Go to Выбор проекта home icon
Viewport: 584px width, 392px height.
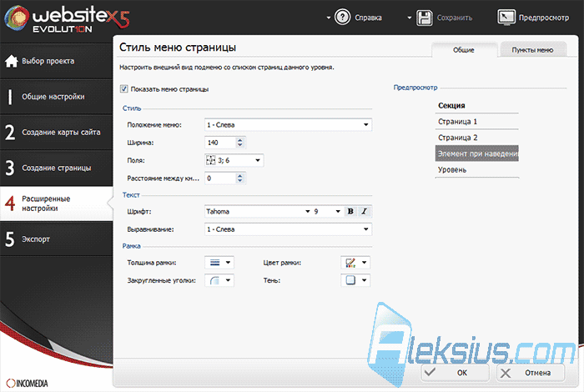pyautogui.click(x=11, y=61)
